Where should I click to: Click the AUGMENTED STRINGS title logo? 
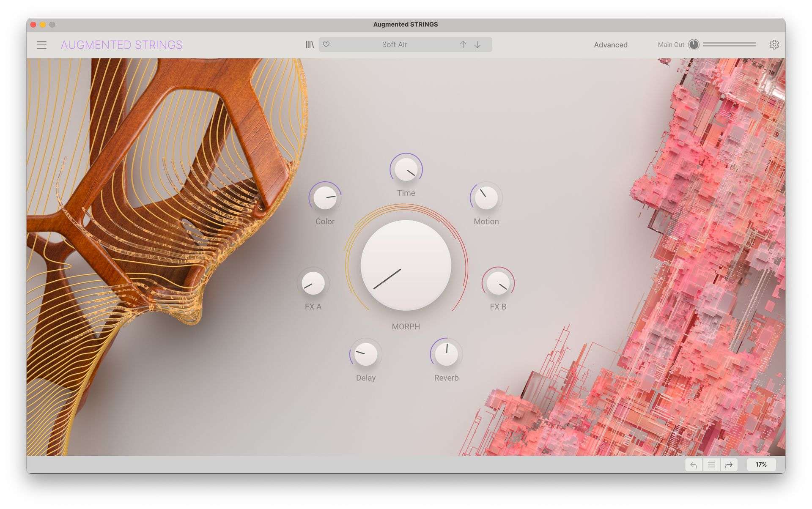click(x=121, y=45)
